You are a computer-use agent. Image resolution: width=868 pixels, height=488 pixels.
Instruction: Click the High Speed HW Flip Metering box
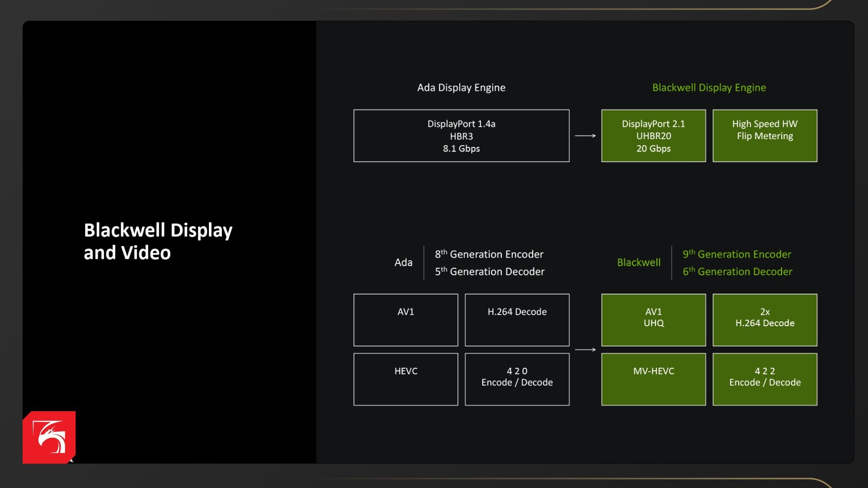point(764,136)
